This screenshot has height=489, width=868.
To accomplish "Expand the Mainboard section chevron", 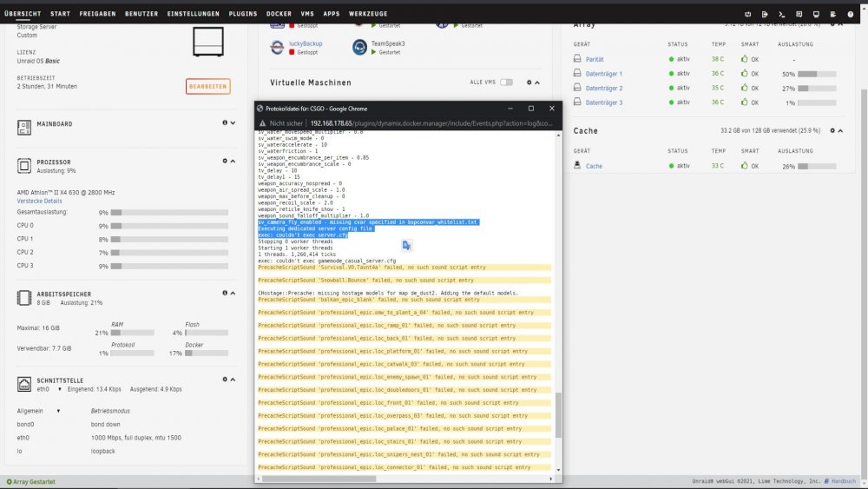I will tap(233, 123).
